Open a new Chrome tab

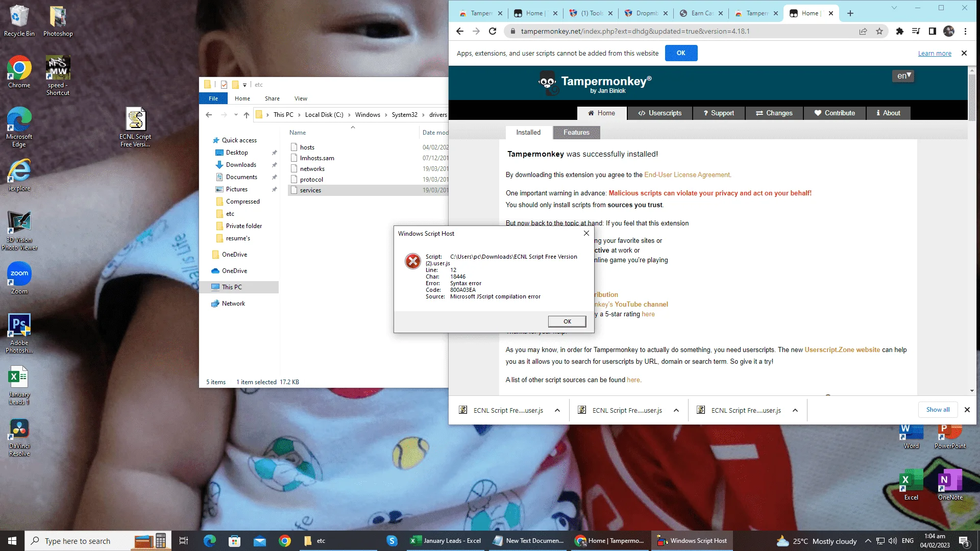[850, 13]
